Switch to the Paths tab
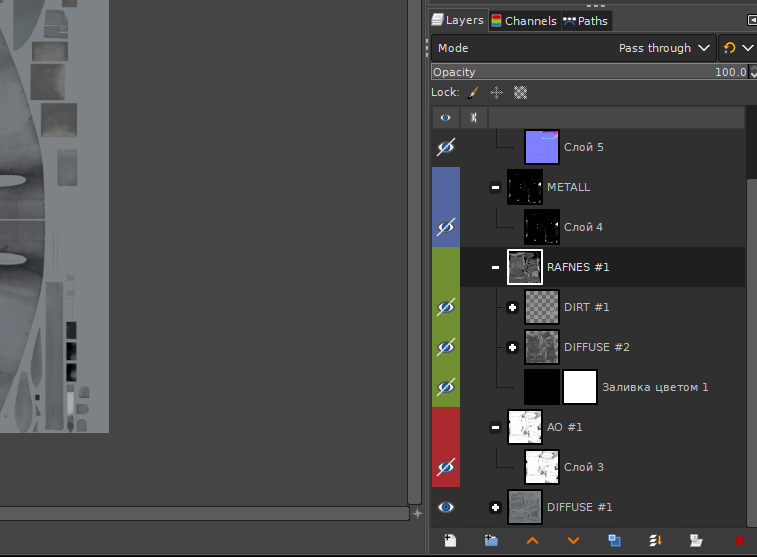Screen dimensions: 757x557 (x=586, y=21)
